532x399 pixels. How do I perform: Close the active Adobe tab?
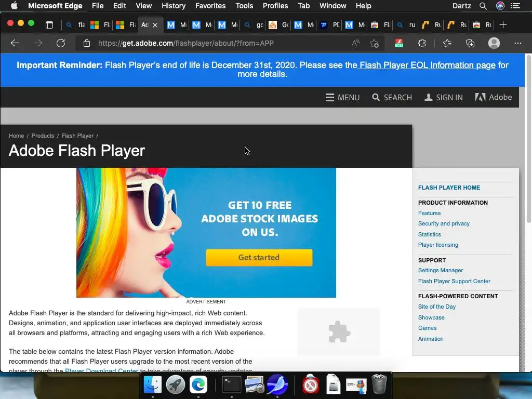coord(155,25)
